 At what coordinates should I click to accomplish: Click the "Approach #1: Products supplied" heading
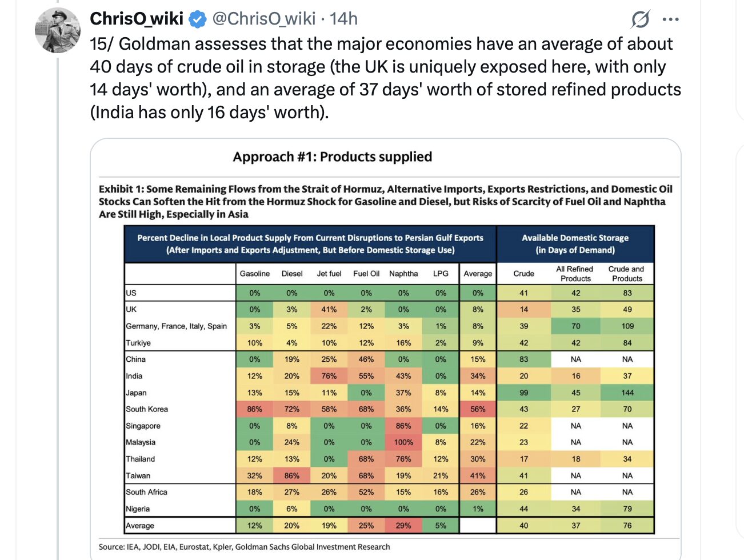click(x=332, y=157)
